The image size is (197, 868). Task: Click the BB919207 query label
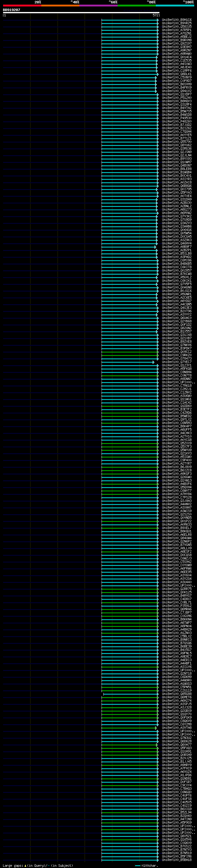pos(11,10)
